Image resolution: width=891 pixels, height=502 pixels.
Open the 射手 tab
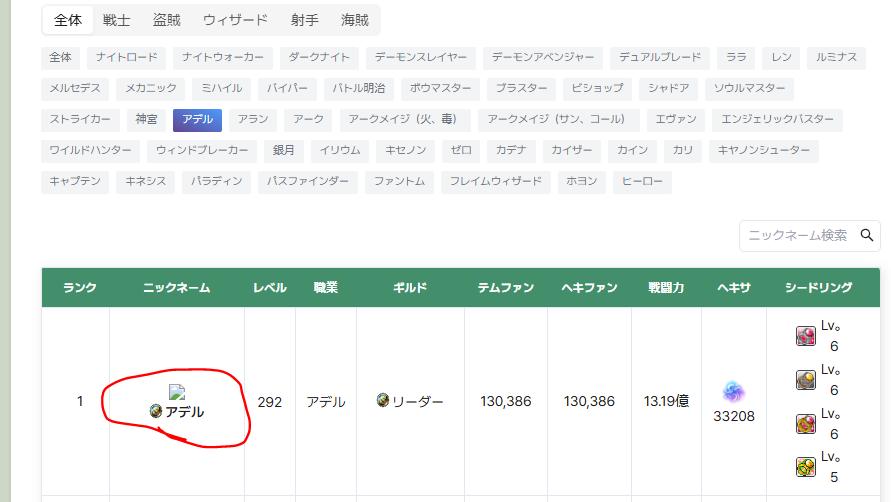point(305,20)
